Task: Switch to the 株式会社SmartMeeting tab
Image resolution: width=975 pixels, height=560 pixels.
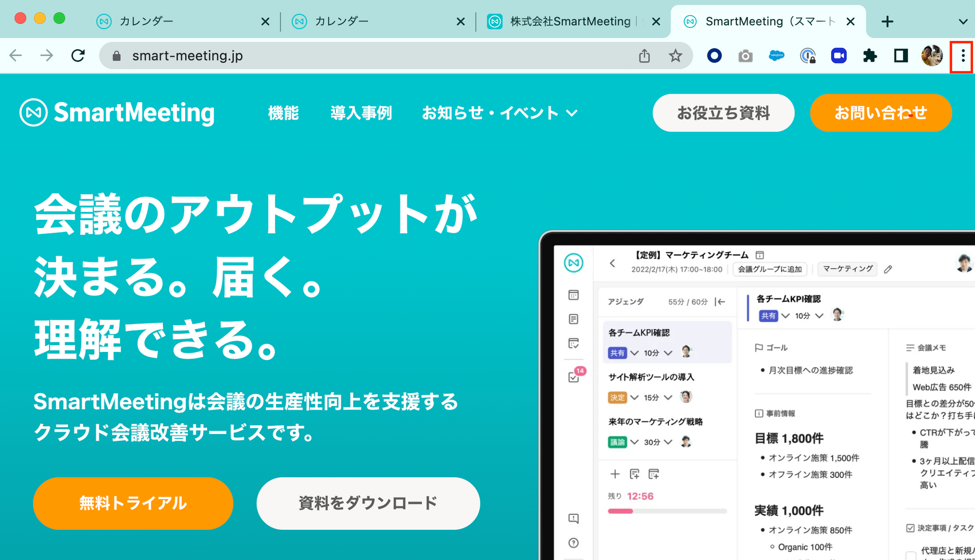Action: pos(573,21)
